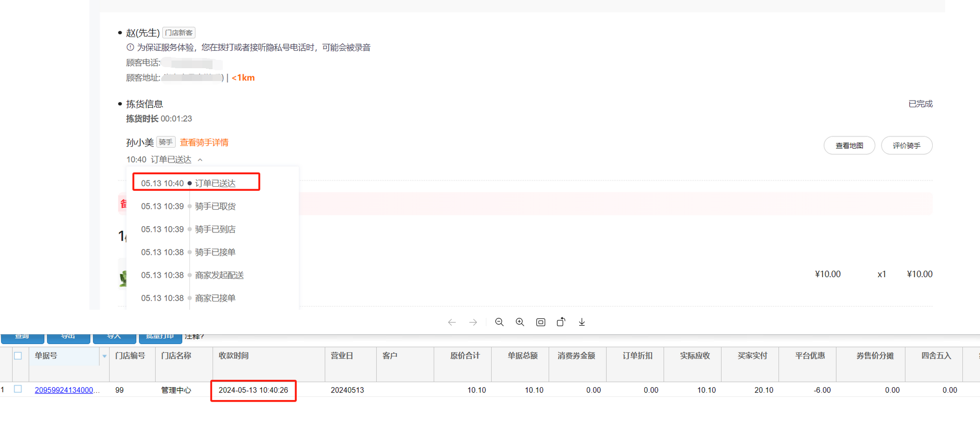The image size is (980, 421).
Task: Click the 05.13 10:39 骑手已取货 timeline entry
Action: tap(188, 206)
